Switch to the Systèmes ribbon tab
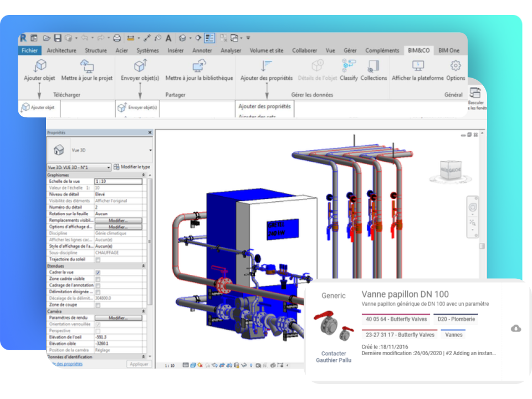Screen dimensions: 532x399 point(147,50)
